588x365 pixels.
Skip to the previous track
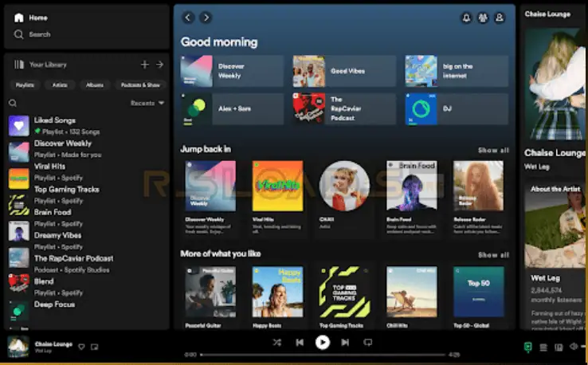[300, 342]
